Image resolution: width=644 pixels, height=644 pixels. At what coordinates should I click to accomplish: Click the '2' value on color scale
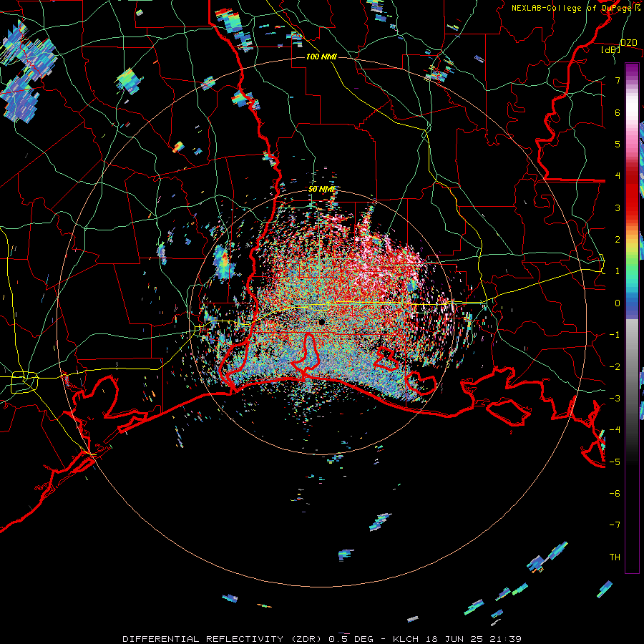click(x=618, y=240)
